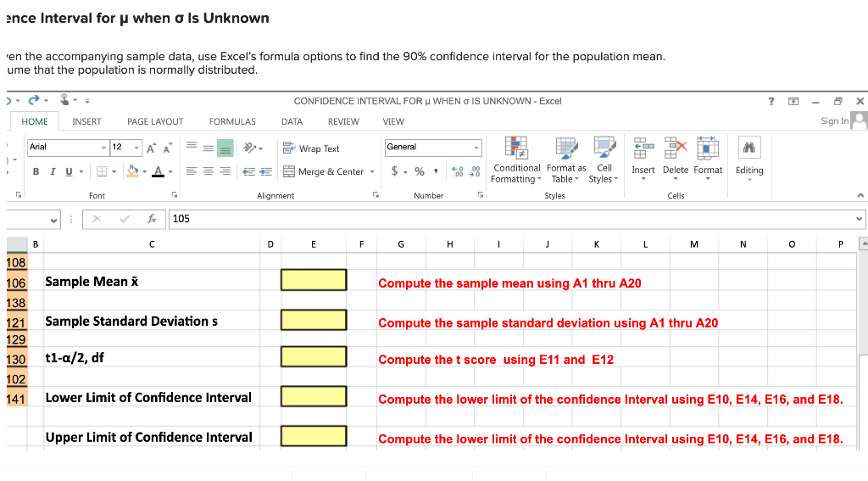Click the Increase Decimal icon
Viewport: 868px width, 481px height.
point(457,171)
